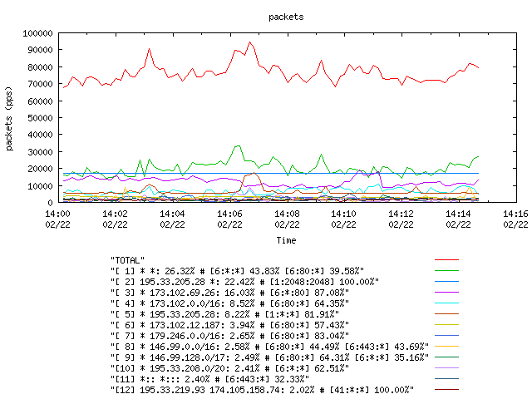Click the green legend line sample for [ 1]

pyautogui.click(x=446, y=271)
